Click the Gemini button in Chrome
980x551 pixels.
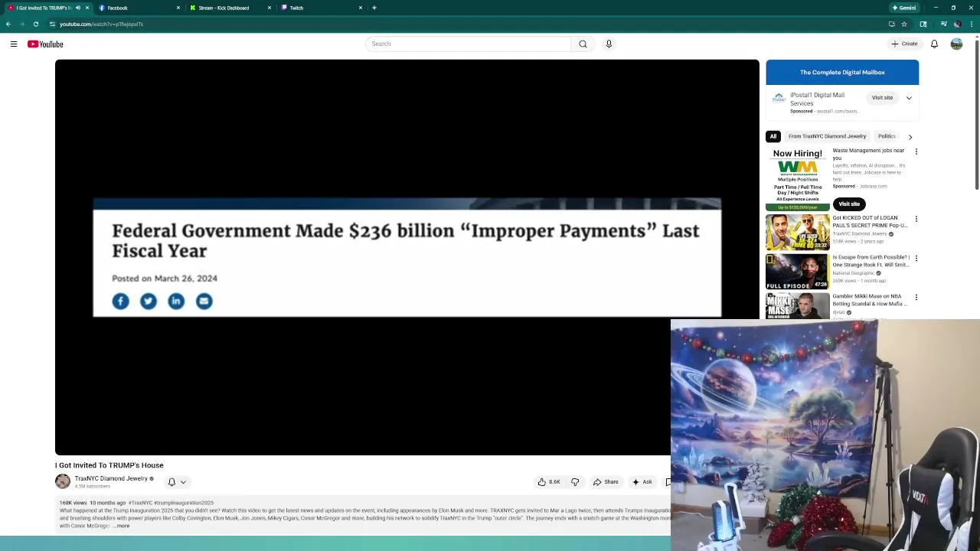[x=903, y=8]
